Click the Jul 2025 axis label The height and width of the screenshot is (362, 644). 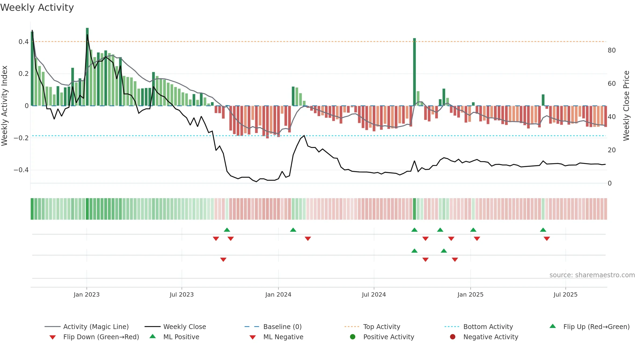coord(565,294)
